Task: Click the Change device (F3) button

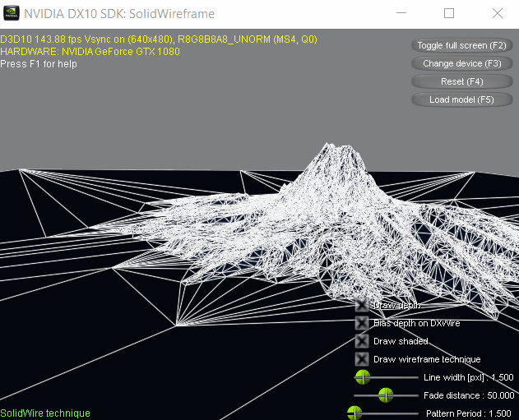Action: tap(461, 63)
